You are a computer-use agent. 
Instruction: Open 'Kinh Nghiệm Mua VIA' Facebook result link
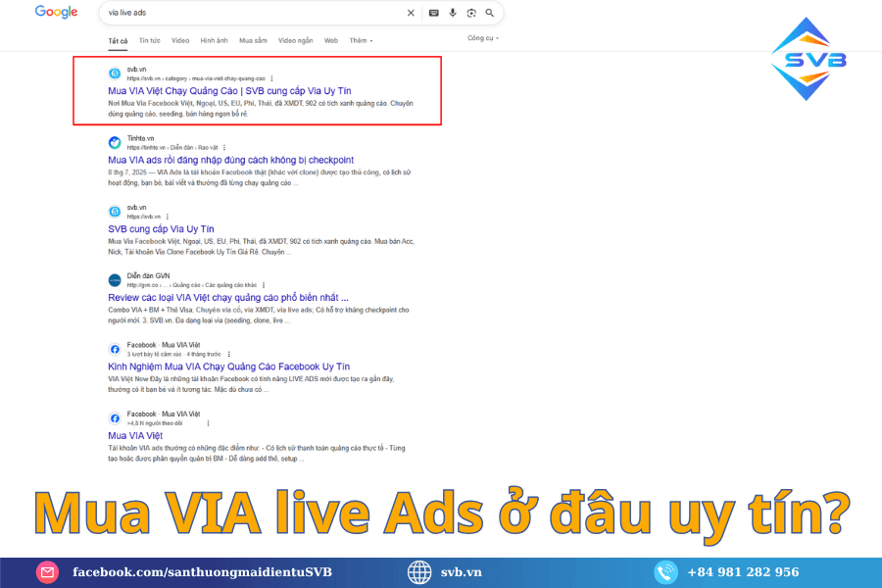(228, 366)
